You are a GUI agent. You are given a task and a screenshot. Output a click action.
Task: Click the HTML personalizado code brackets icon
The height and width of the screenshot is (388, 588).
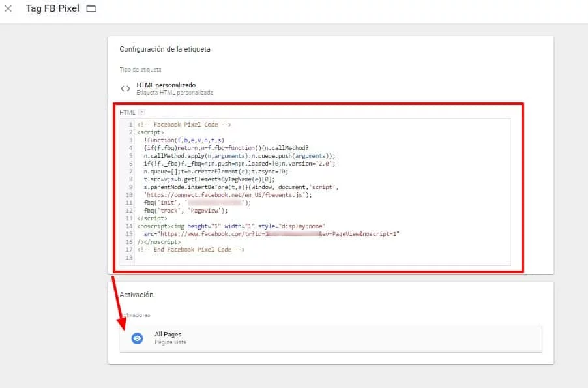[125, 89]
